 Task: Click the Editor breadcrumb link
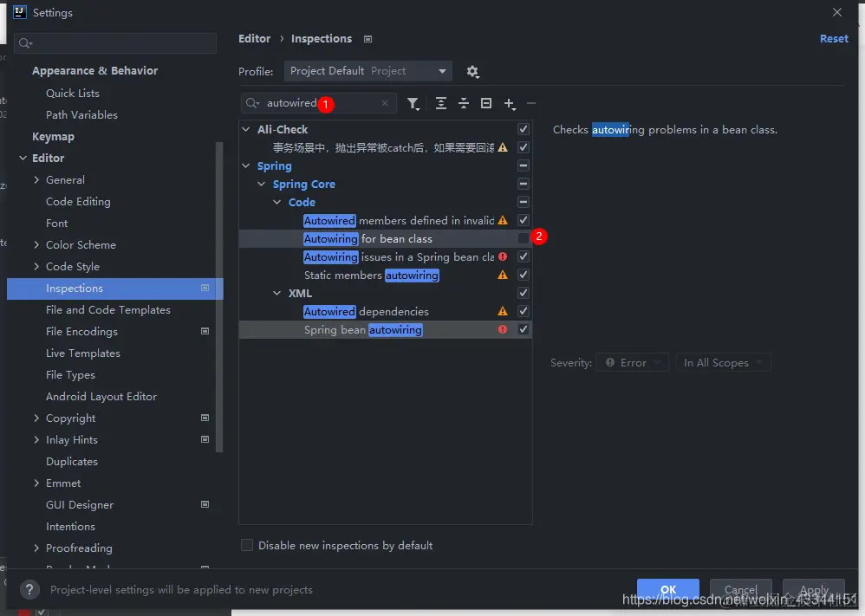point(254,39)
